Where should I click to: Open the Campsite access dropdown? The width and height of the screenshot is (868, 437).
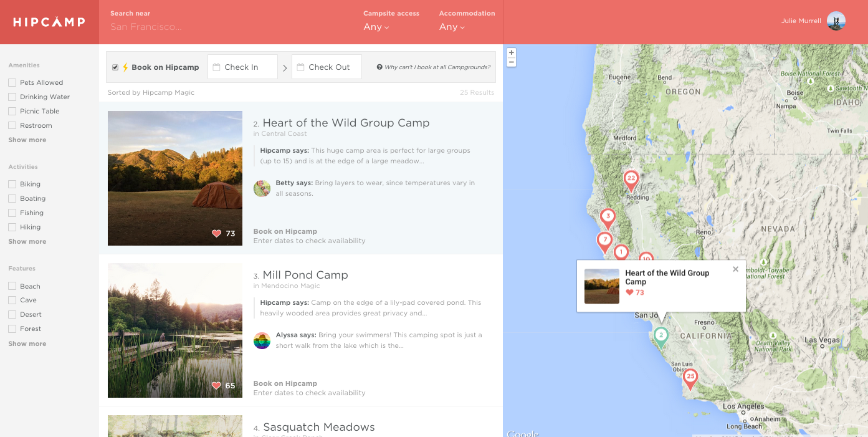click(376, 27)
